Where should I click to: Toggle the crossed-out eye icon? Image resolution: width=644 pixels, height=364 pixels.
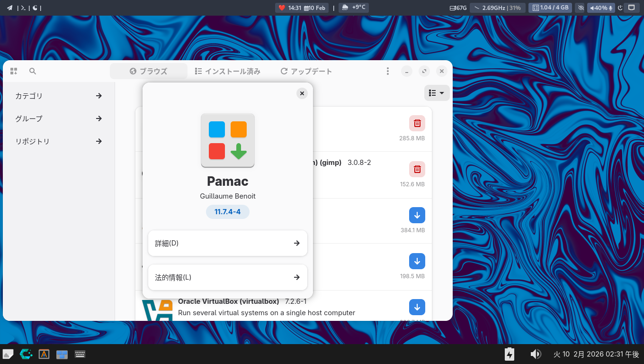click(x=581, y=8)
